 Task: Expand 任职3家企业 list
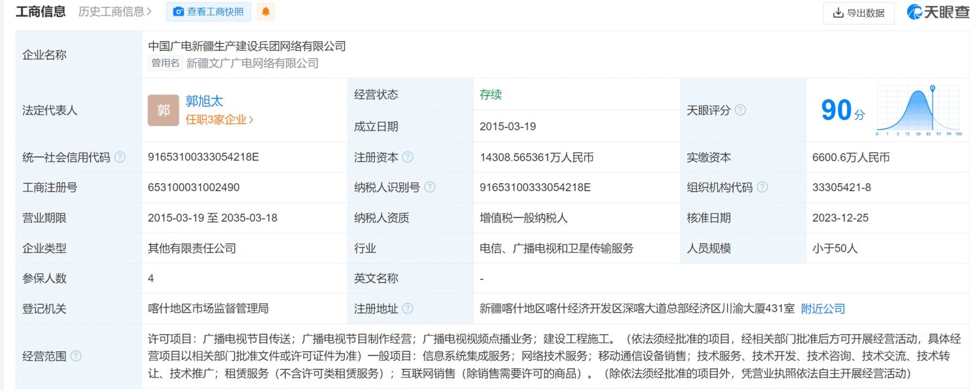pos(219,120)
